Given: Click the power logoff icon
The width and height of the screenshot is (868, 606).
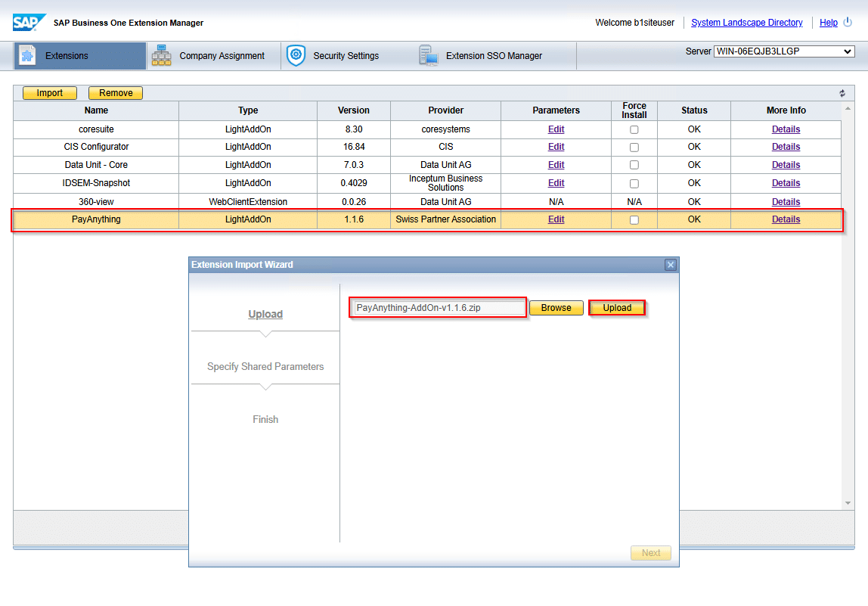Looking at the screenshot, I should [x=848, y=22].
